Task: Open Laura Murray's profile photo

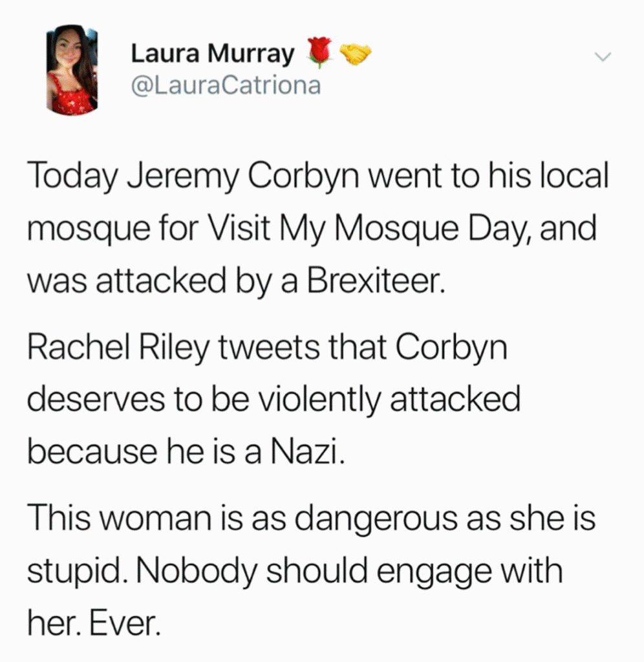Action: 72,70
